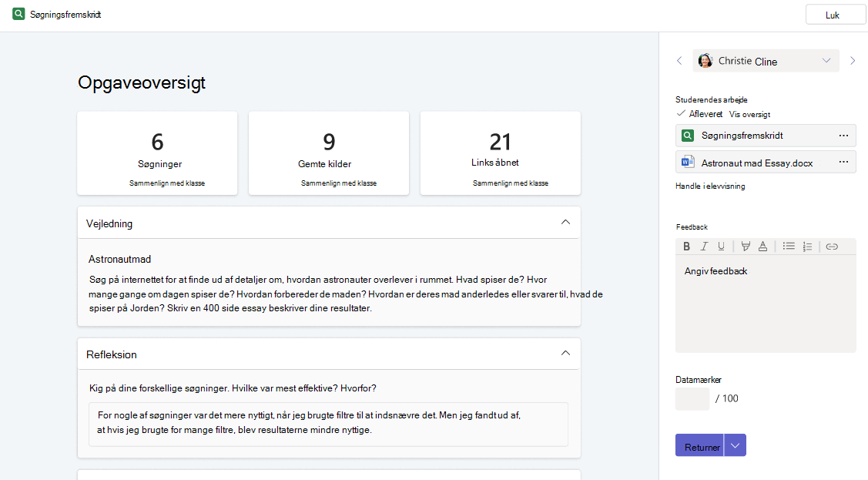The height and width of the screenshot is (480, 868).
Task: Open Handle i elevvisning link
Action: tap(710, 186)
